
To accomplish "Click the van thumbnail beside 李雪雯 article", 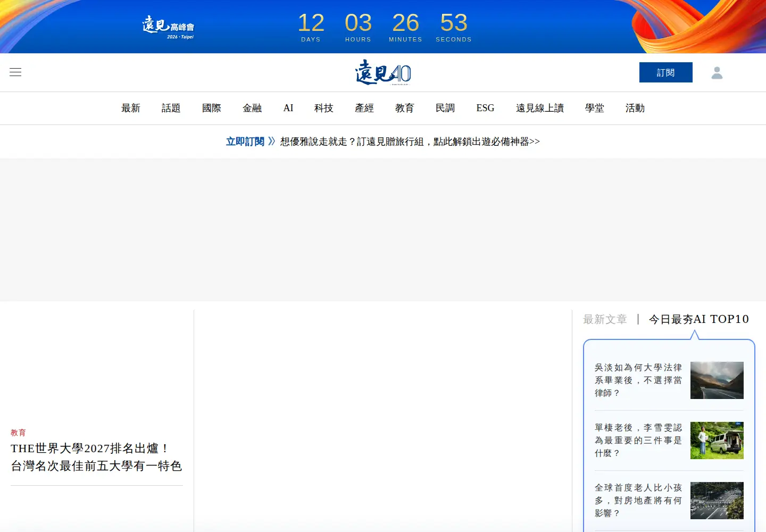I will pyautogui.click(x=717, y=440).
